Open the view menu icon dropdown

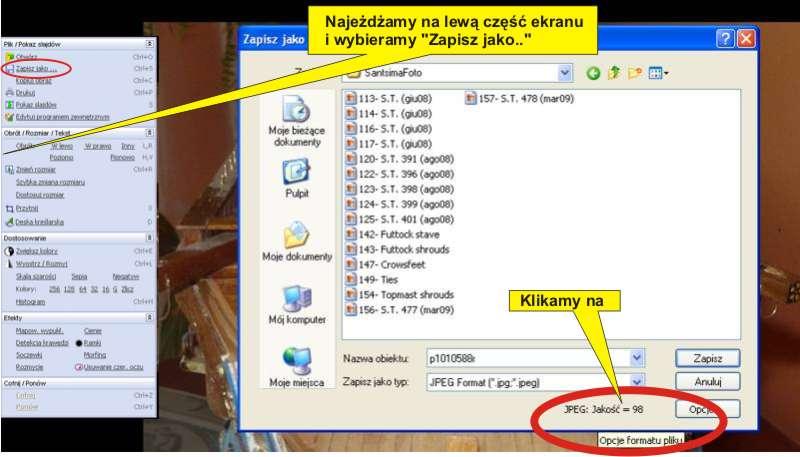tap(658, 73)
